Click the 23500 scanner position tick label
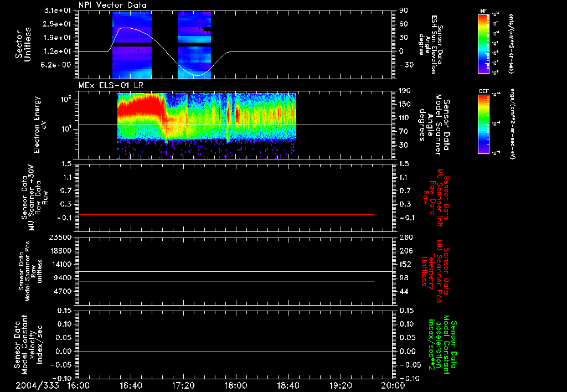This screenshot has height=392, width=567. click(60, 238)
